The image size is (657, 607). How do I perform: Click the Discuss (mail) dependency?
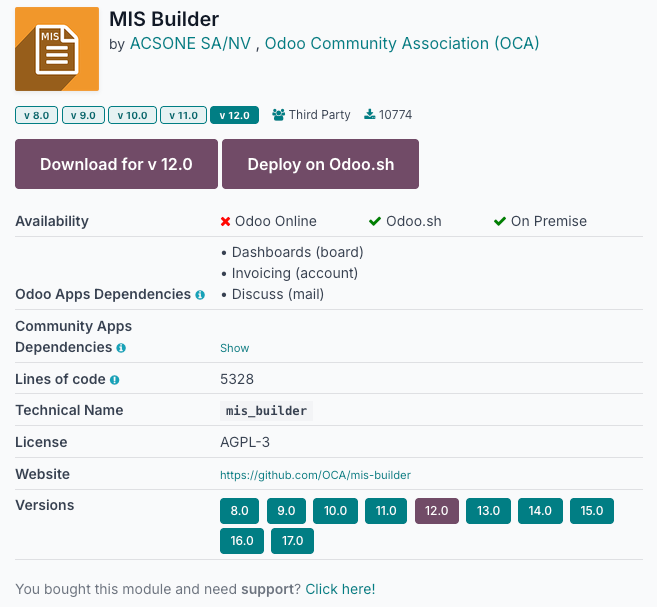(278, 294)
